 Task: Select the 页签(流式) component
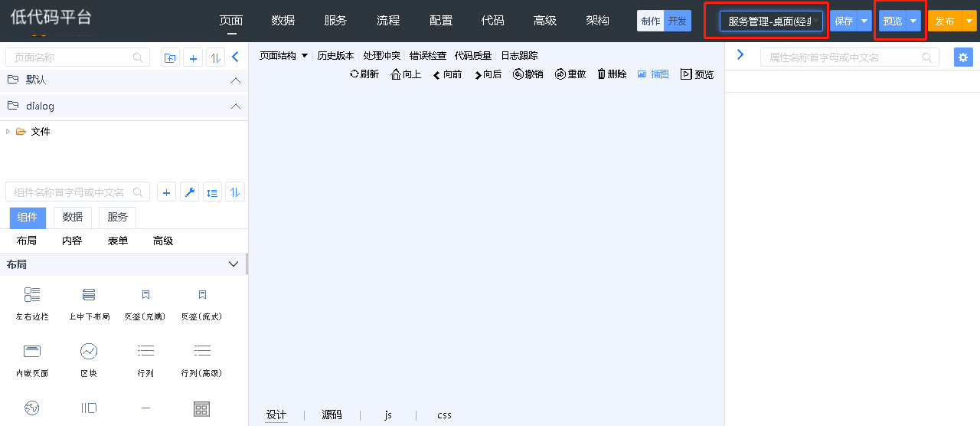point(202,303)
